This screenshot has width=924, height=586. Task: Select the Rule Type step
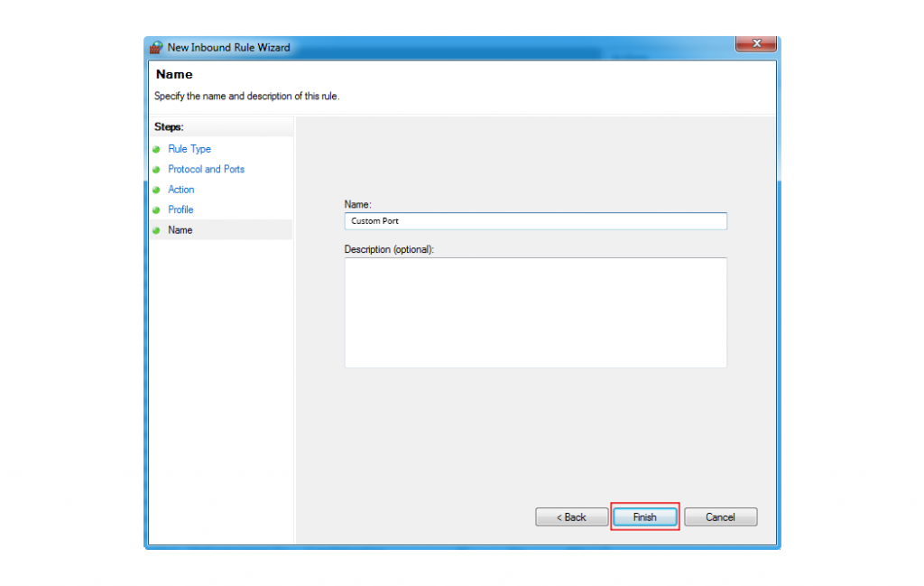189,149
